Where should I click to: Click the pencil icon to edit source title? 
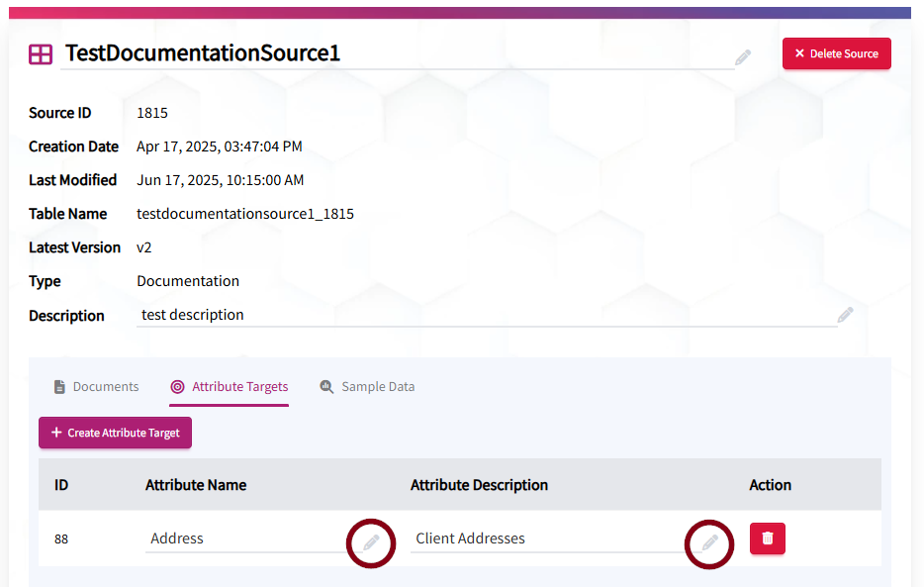[743, 57]
